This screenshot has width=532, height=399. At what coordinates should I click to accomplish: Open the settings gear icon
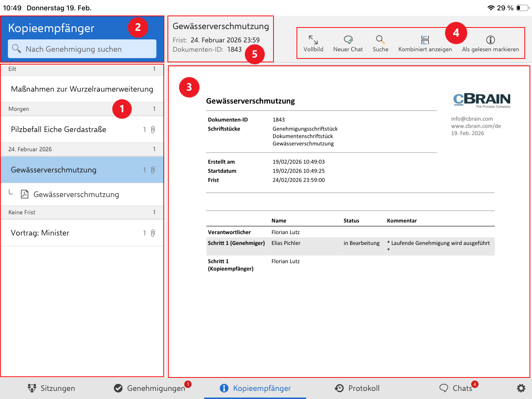[521, 388]
